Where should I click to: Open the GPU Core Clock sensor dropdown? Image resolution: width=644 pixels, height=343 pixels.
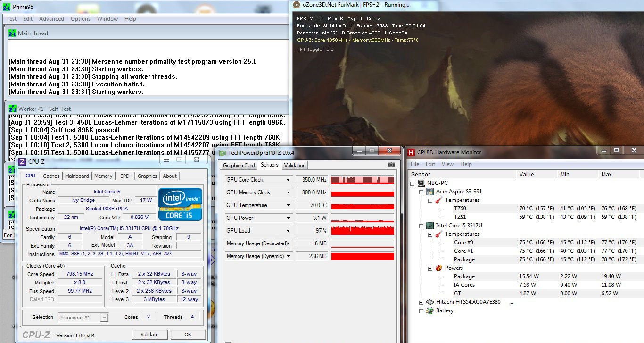click(289, 180)
